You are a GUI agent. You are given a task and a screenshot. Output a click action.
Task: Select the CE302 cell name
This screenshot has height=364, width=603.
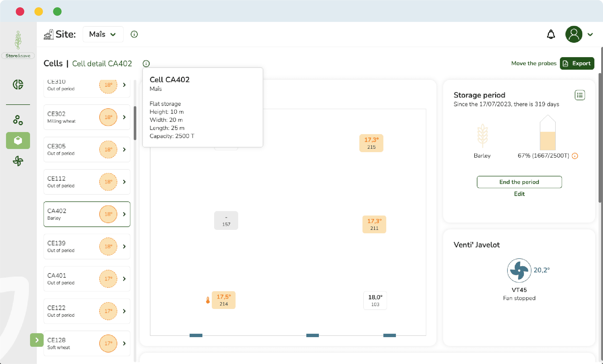click(56, 114)
